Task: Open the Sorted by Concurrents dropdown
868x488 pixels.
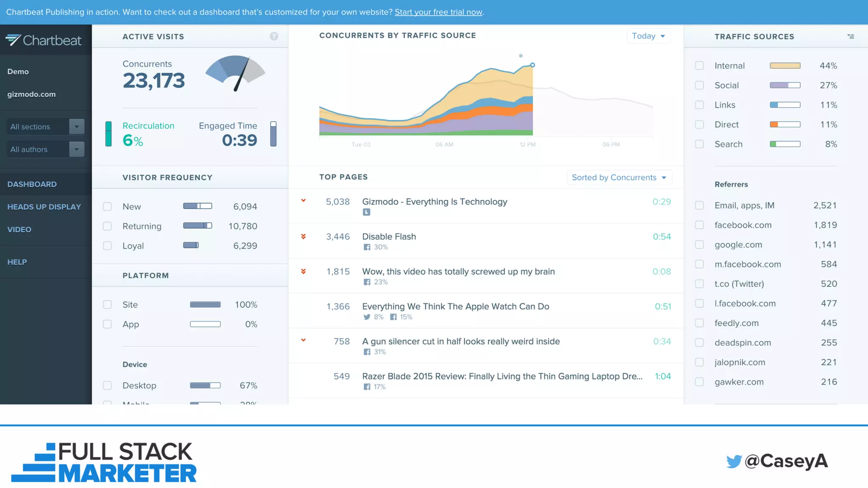Action: coord(619,177)
